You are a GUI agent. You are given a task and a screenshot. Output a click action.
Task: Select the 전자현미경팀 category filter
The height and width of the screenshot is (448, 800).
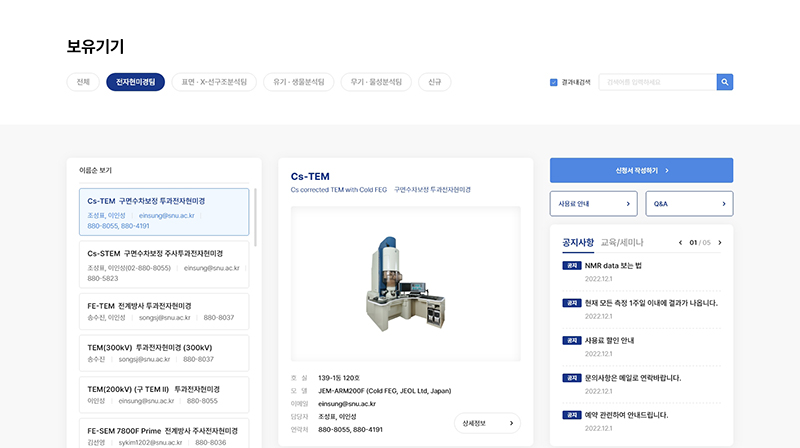click(x=135, y=82)
